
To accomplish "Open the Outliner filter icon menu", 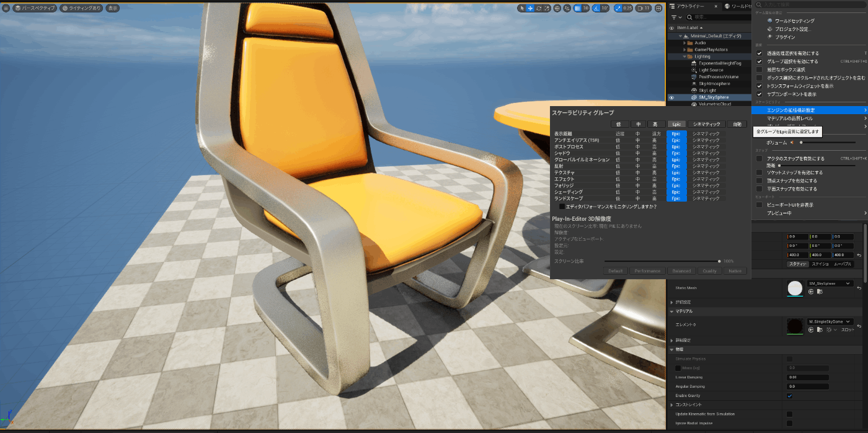I will (676, 17).
